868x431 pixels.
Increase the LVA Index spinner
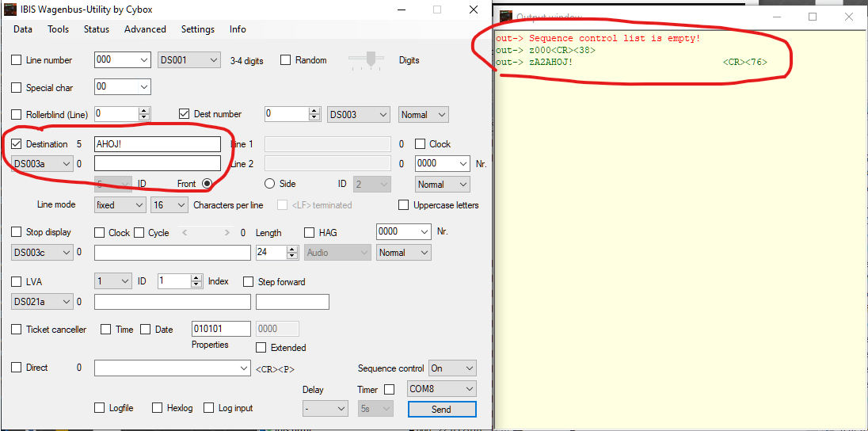click(196, 278)
